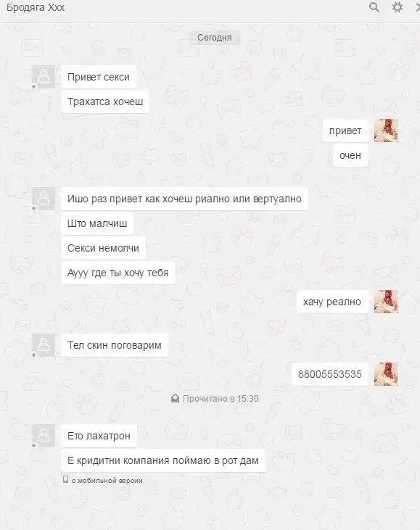Viewport: 420px width, 530px height.
Task: Open own profile photo next to "привет"
Action: tap(386, 131)
